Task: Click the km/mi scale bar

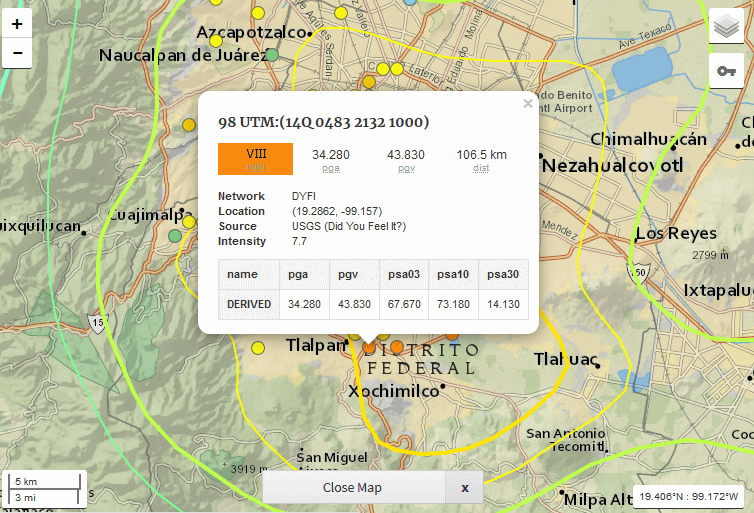Action: point(44,489)
